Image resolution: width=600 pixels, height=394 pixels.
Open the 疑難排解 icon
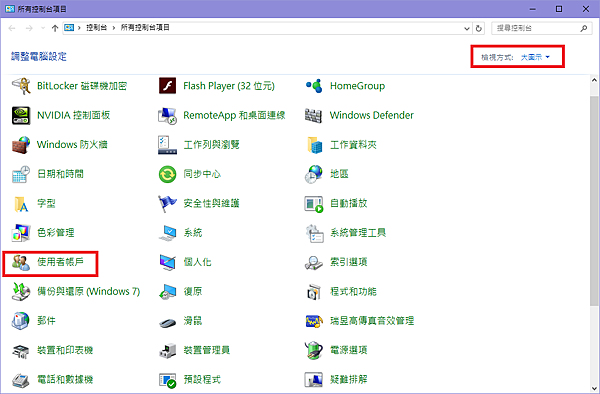point(314,380)
